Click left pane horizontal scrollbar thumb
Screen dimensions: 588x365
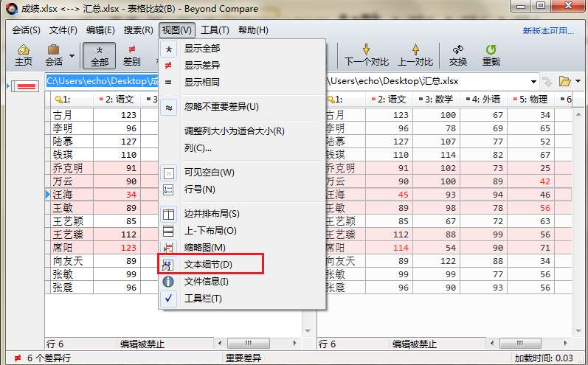pos(248,343)
